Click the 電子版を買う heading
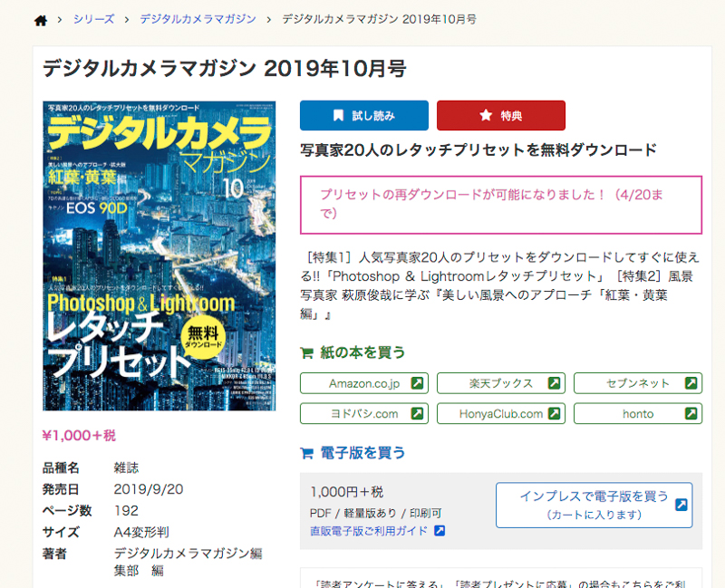 coord(362,453)
